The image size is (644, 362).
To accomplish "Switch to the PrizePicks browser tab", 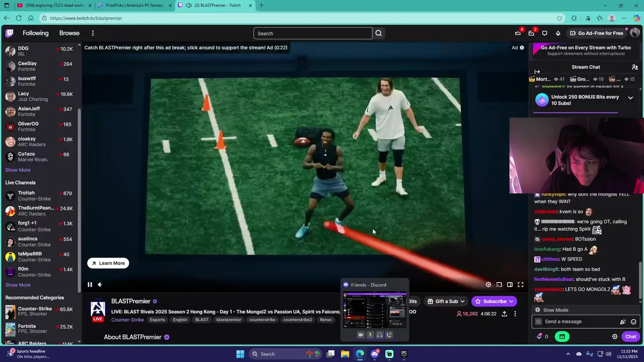I will tap(134, 5).
